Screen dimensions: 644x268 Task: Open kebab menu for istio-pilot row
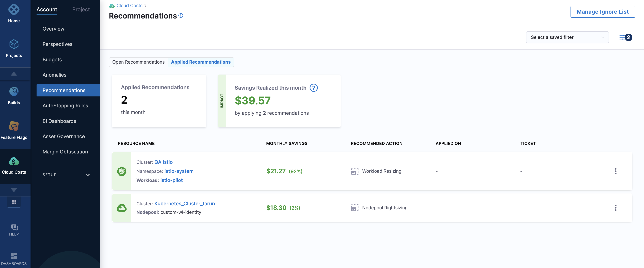(616, 171)
